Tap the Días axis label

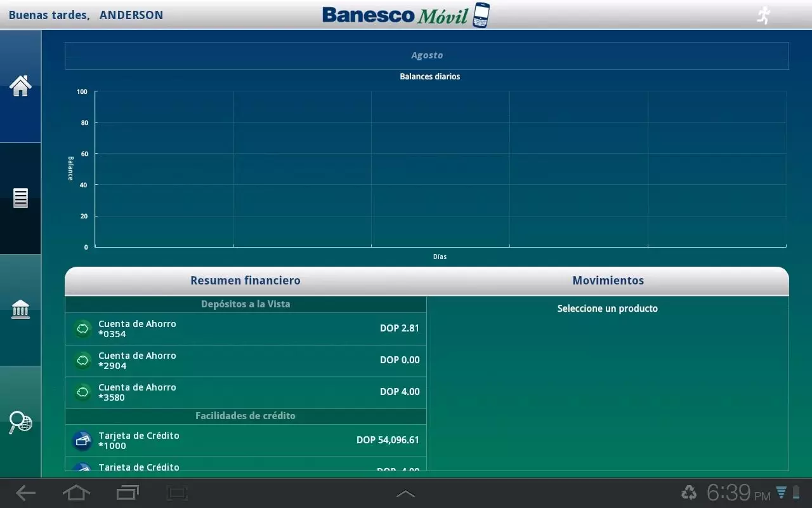[x=440, y=257]
